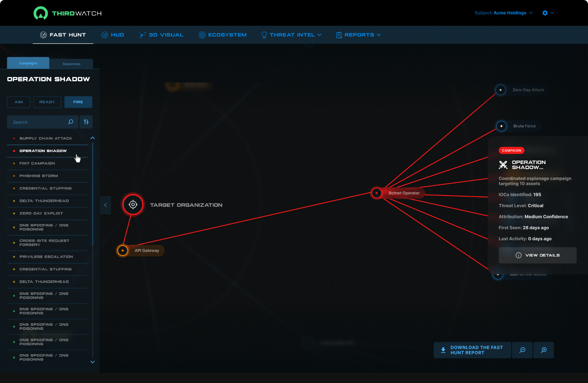
Task: Open the HUD tab
Action: [113, 35]
